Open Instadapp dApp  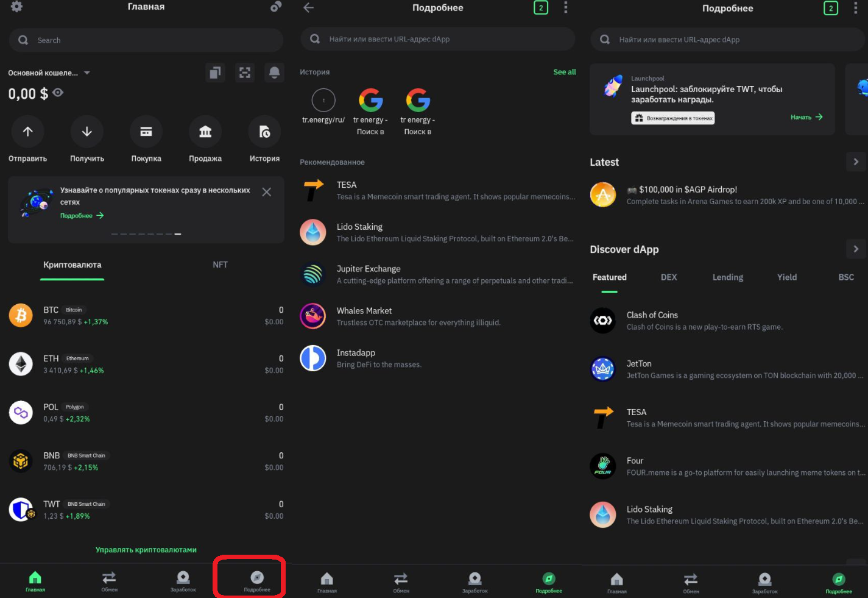point(437,358)
